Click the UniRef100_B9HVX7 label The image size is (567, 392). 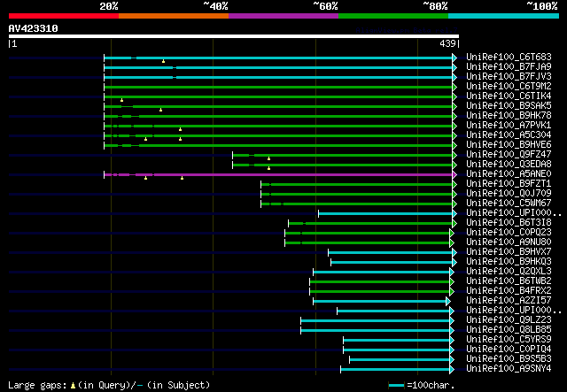pos(509,252)
